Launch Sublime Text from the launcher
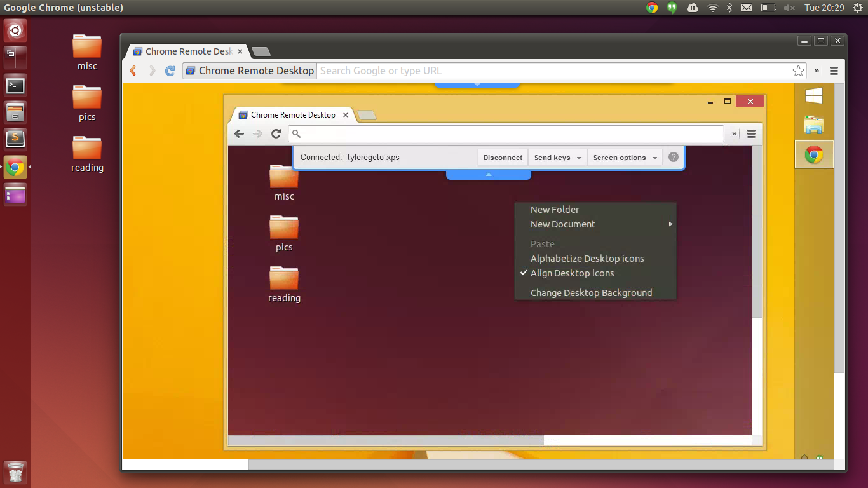 point(15,140)
